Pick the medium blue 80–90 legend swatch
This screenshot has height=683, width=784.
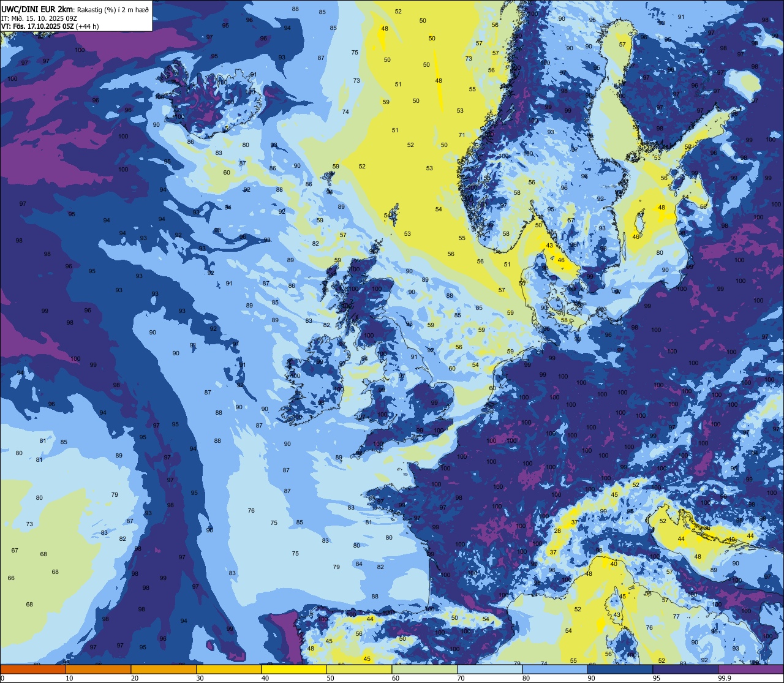pyautogui.click(x=555, y=669)
